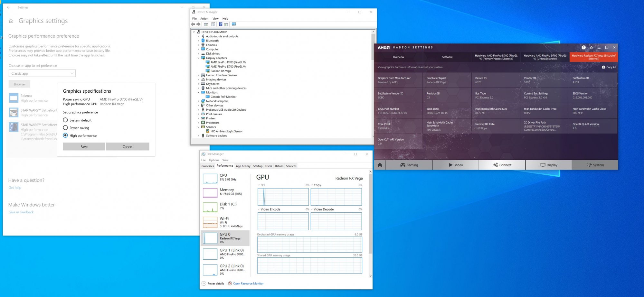Image resolution: width=644 pixels, height=297 pixels.
Task: Click the Cameras webcam icon in device tree
Action: (x=203, y=45)
